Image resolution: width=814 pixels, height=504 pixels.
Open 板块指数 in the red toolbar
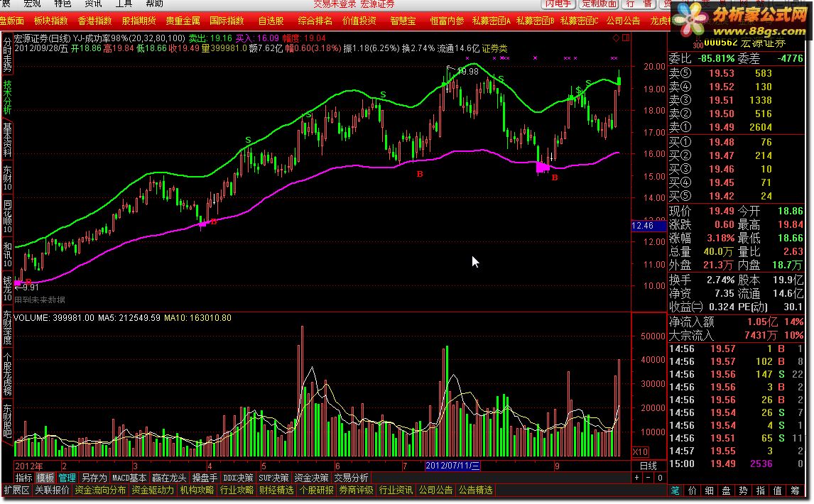51,21
